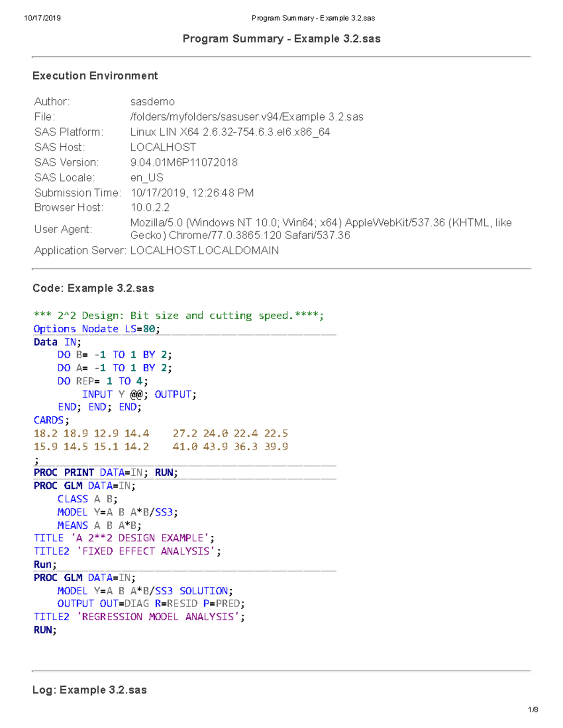This screenshot has width=563, height=728.
Task: Click the final 'RUN;' statement
Action: [x=45, y=630]
